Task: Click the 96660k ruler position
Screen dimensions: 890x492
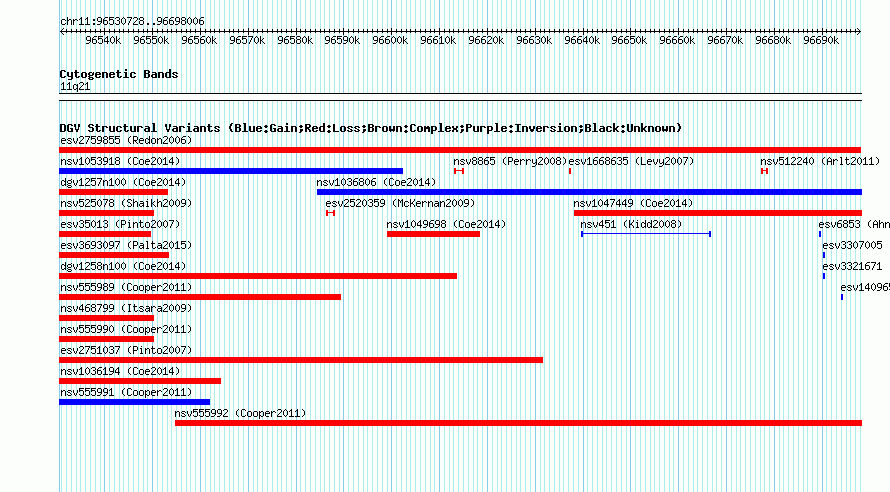Action: [x=678, y=40]
